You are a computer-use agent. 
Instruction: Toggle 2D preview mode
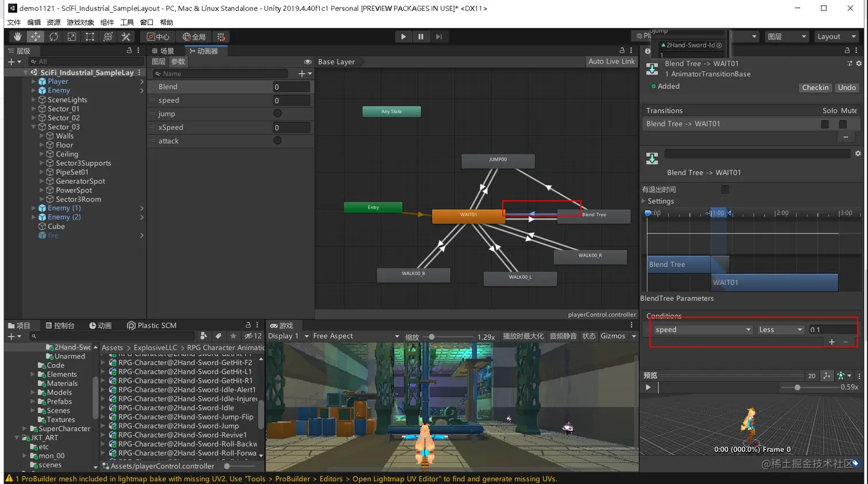812,376
